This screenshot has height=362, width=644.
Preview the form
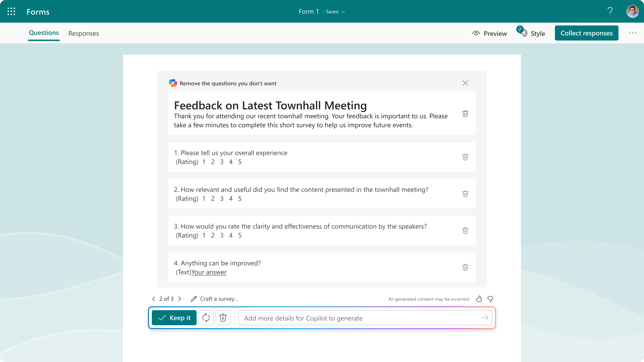pyautogui.click(x=490, y=33)
